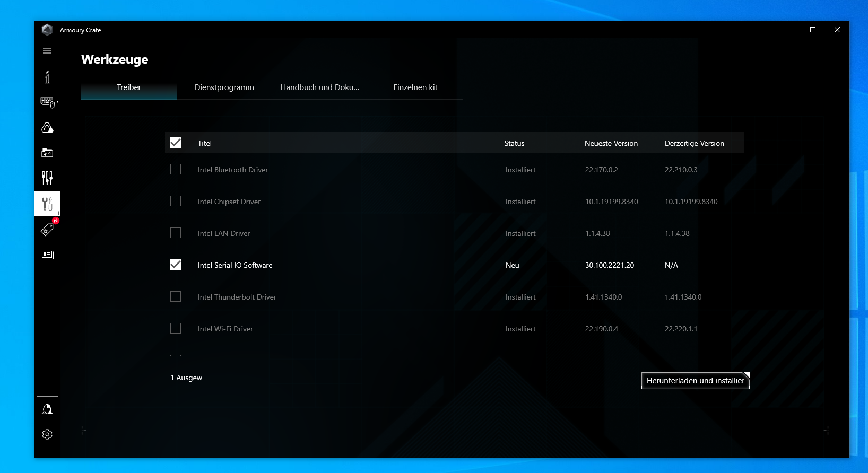Open the Handbuch und Doku... tab
Screen dimensions: 868x473
(x=320, y=87)
